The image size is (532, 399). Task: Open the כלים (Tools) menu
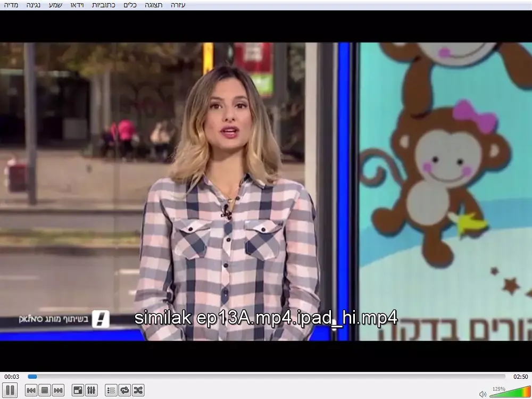pos(130,5)
